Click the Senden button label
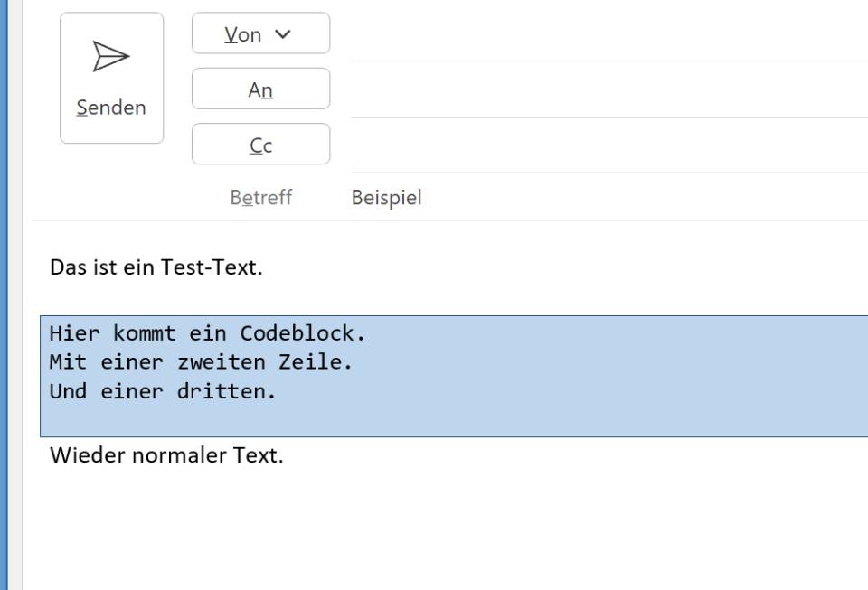868x590 pixels. coord(110,107)
